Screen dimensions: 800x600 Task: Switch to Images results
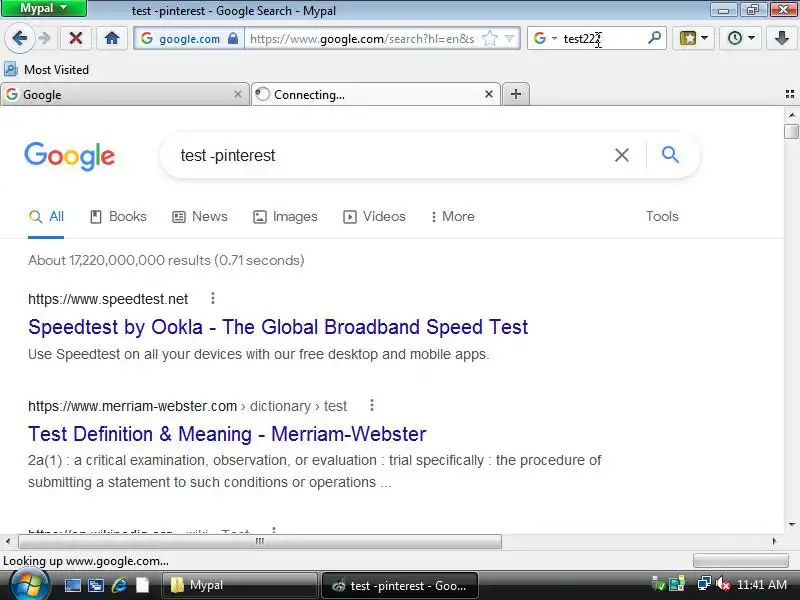click(285, 216)
